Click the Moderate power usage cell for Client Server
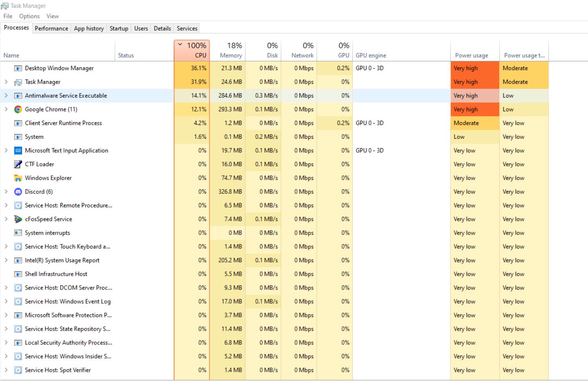 tap(475, 123)
